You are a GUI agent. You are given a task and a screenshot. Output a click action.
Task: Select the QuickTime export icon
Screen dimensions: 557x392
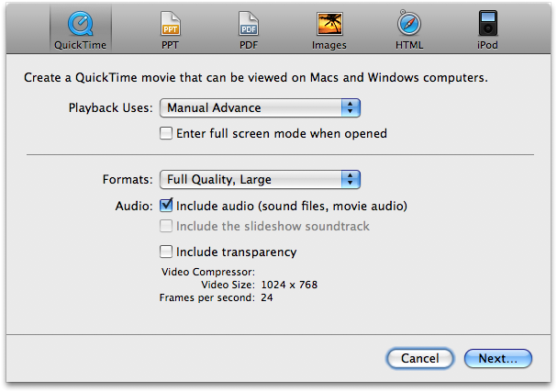(x=80, y=24)
